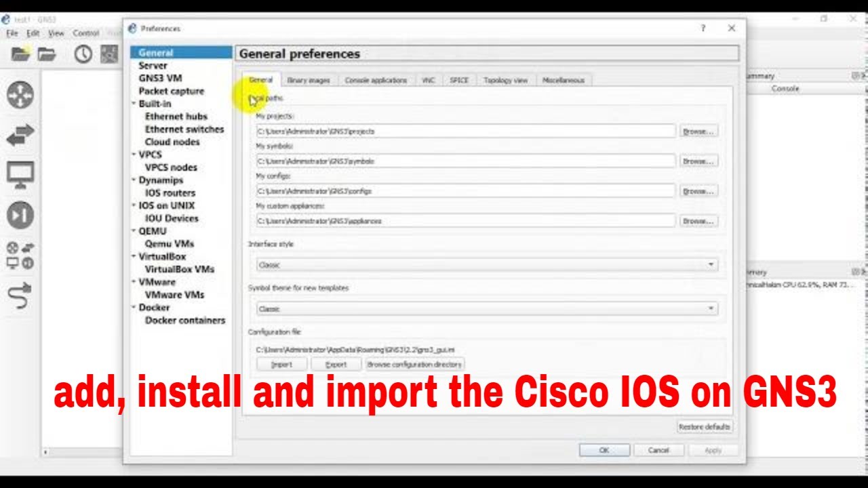868x488 pixels.
Task: Click the My configs path field
Action: [x=466, y=191]
